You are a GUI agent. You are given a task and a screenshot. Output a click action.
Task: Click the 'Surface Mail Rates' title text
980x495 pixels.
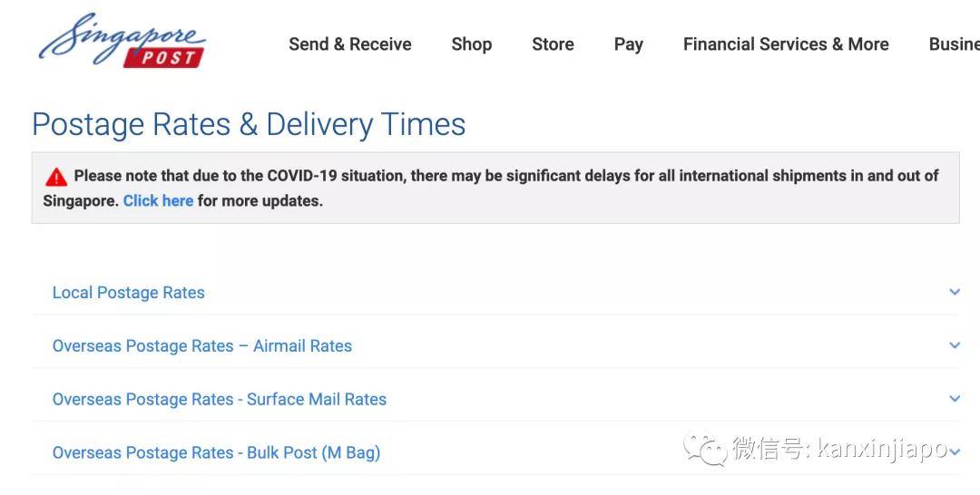(x=219, y=400)
